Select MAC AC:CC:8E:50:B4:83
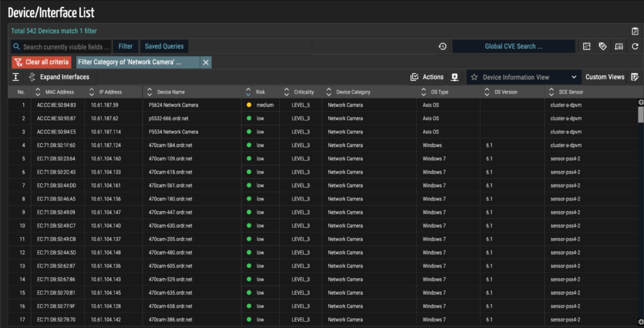Image resolution: width=644 pixels, height=328 pixels. 56,105
